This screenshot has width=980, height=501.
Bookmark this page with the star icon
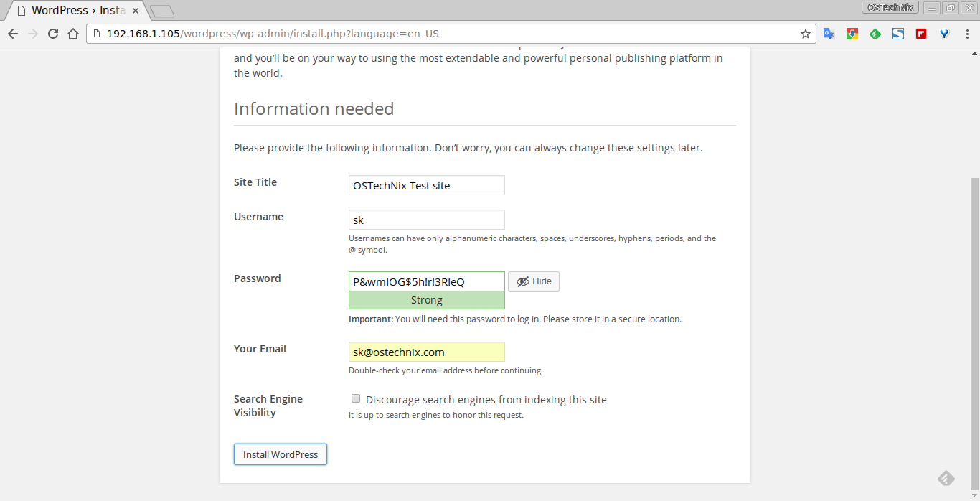tap(806, 34)
